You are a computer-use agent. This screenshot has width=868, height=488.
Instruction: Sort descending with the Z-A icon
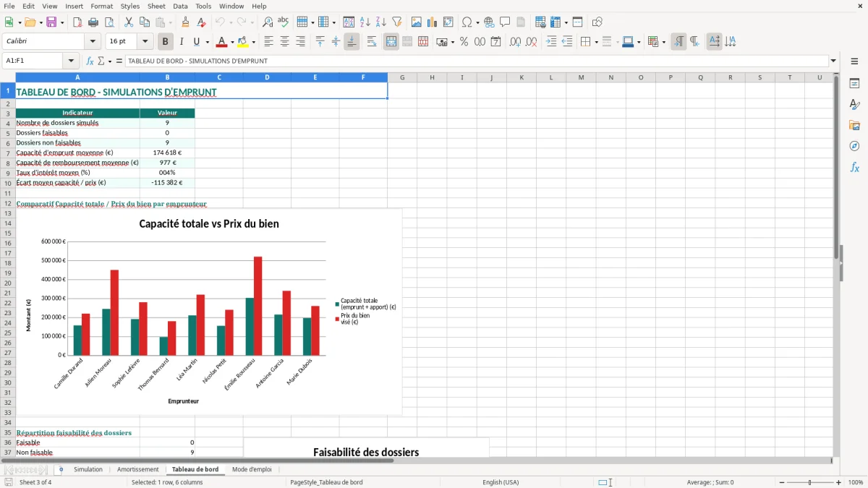click(381, 22)
